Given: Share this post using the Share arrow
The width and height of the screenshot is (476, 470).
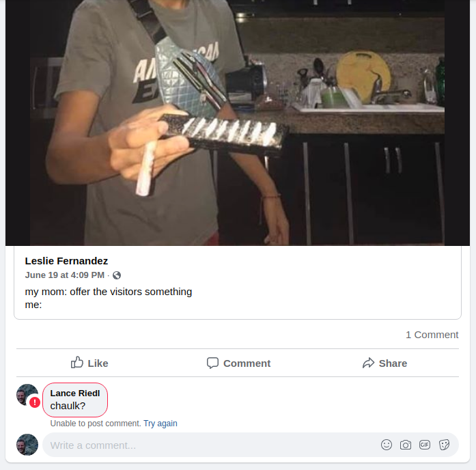Looking at the screenshot, I should click(x=384, y=363).
